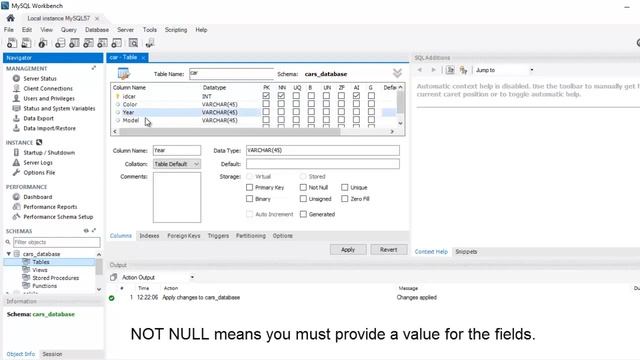
Task: Click the home icon tab
Action: click(x=11, y=18)
